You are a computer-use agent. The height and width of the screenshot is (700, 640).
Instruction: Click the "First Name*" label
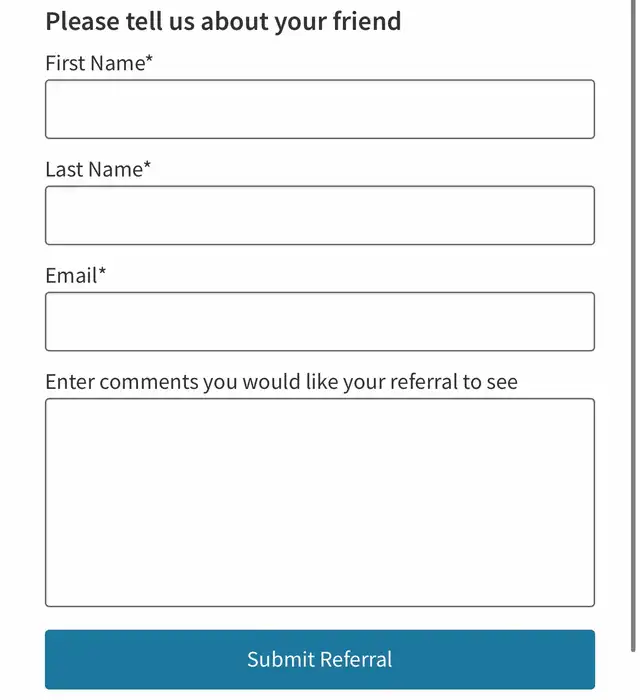[99, 64]
